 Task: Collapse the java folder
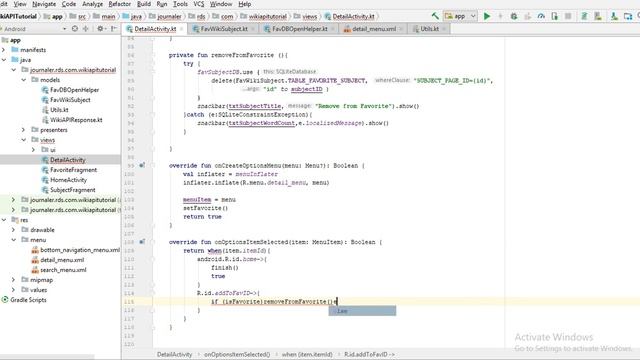pyautogui.click(x=4, y=60)
